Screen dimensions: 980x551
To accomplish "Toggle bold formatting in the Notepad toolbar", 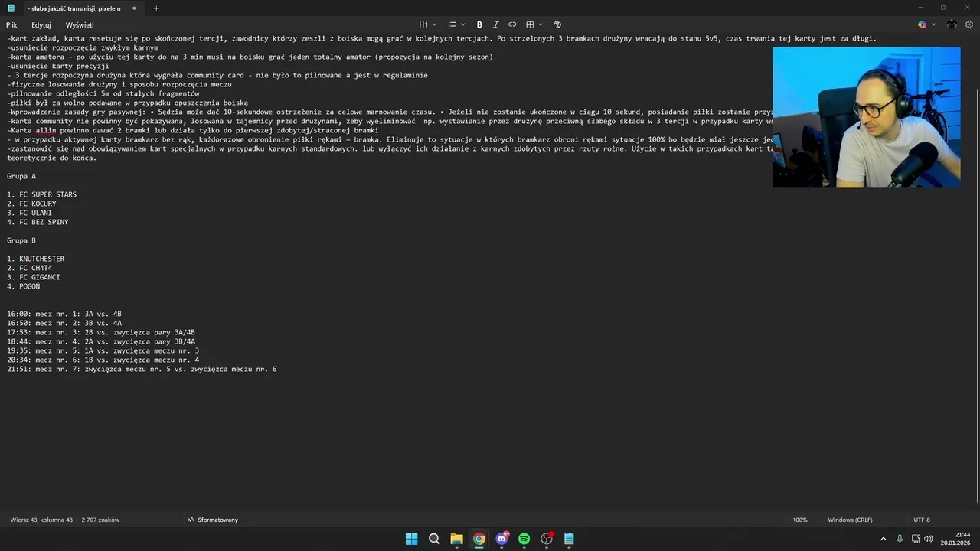I will (479, 24).
